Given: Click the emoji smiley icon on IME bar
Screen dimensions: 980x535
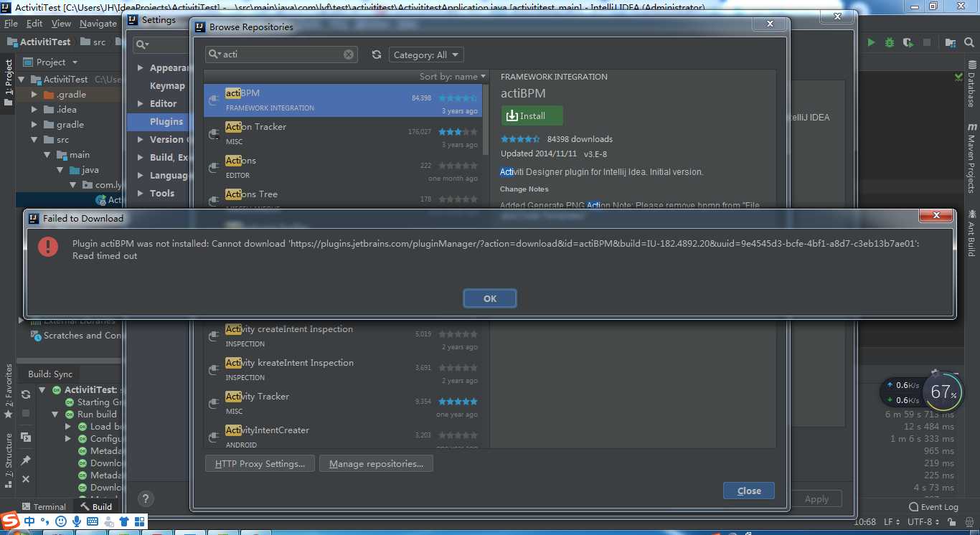Looking at the screenshot, I should (61, 521).
